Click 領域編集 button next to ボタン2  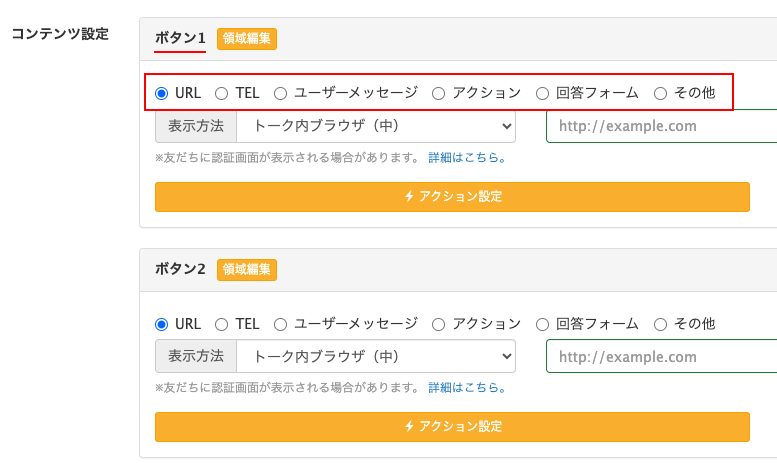[x=247, y=270]
